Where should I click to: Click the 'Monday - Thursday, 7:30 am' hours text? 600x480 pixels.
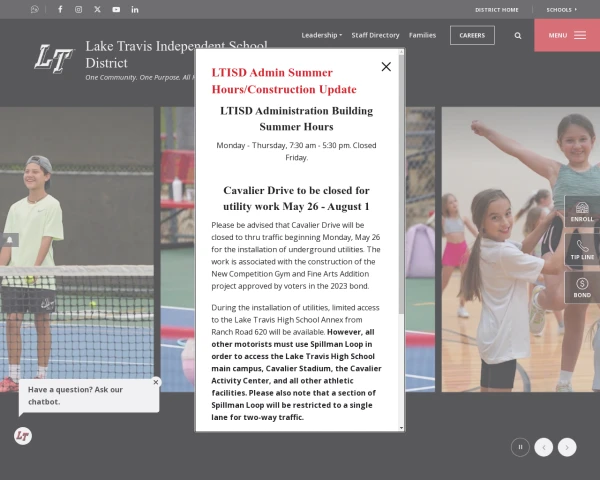tap(296, 151)
